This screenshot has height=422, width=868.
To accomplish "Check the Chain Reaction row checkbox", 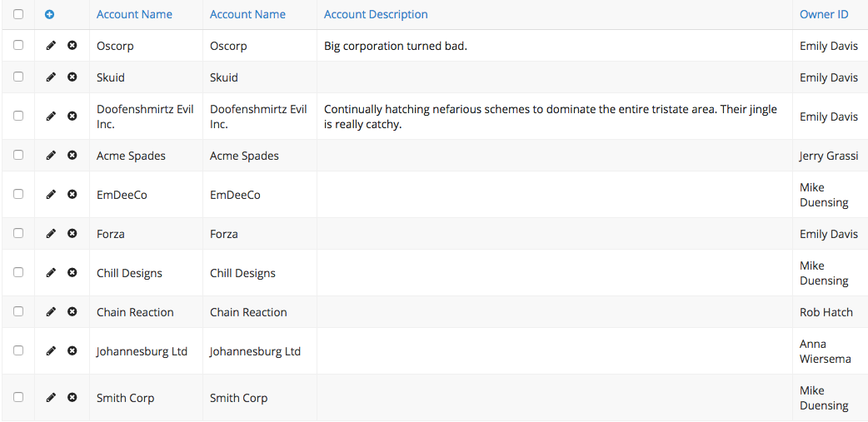I will (x=18, y=312).
